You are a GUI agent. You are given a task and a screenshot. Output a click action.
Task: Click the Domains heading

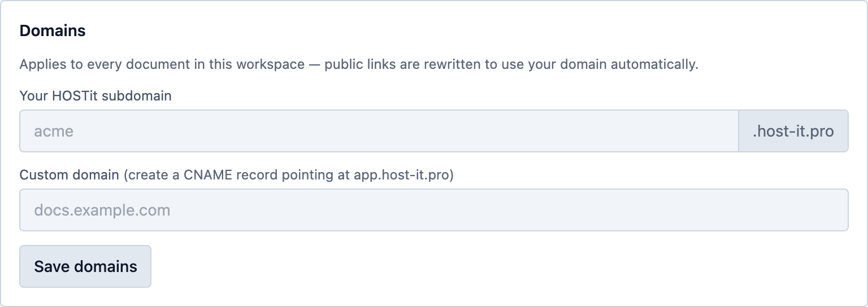tap(53, 31)
